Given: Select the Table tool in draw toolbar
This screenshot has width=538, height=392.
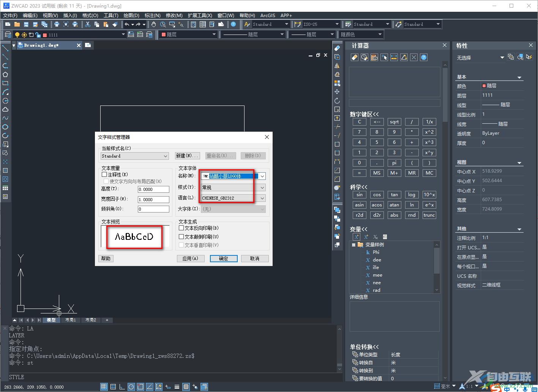Looking at the screenshot, I should 5,188.
